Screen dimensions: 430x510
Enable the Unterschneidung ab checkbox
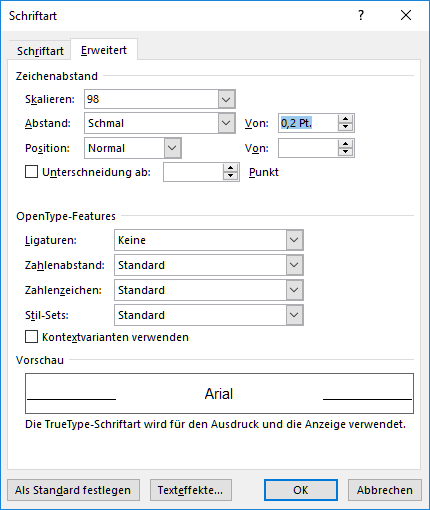[31, 172]
